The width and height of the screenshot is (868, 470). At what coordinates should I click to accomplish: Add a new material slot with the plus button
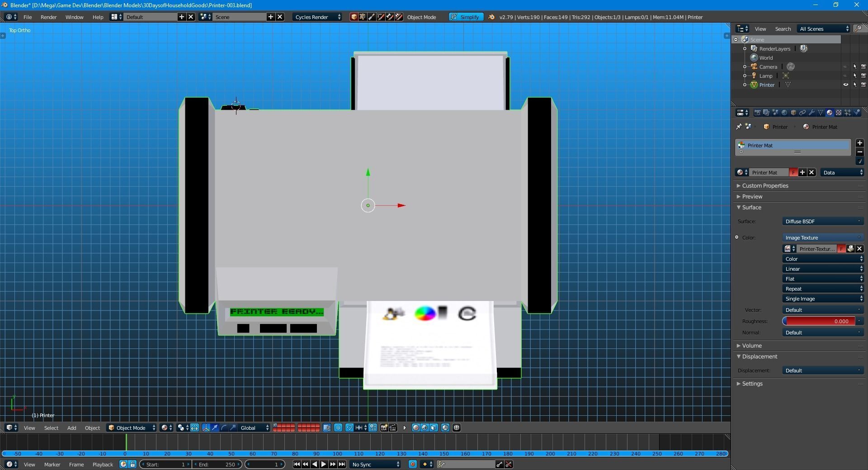pyautogui.click(x=859, y=143)
